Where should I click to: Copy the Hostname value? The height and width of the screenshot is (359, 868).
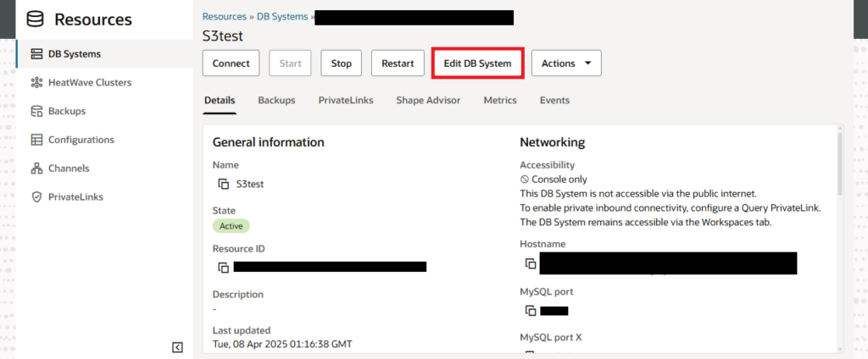(531, 263)
